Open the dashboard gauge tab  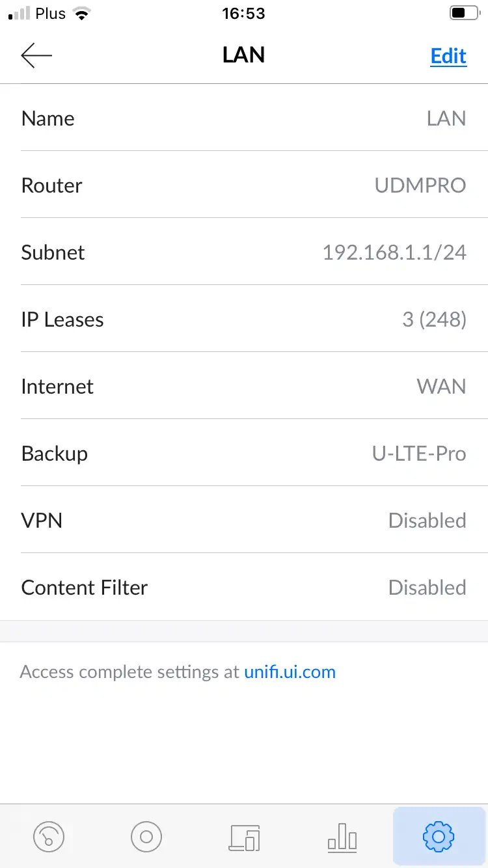pos(49,836)
